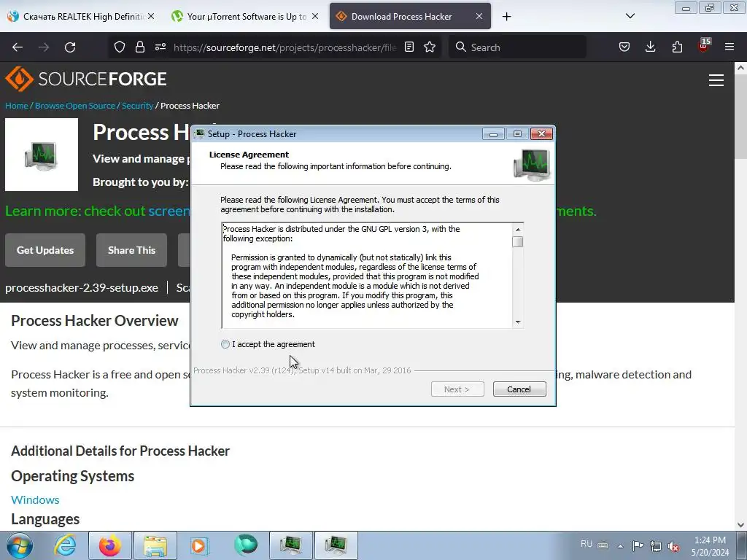Screen dimensions: 747x560
Task: Click the first Process Hacker taskbar button
Action: point(290,545)
